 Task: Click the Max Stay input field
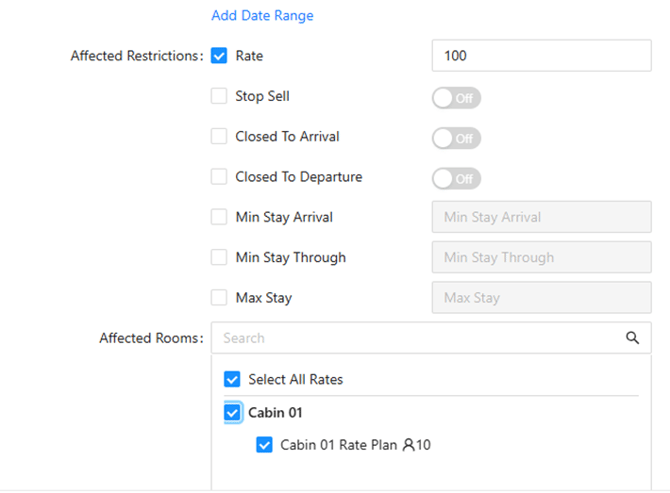(x=541, y=297)
